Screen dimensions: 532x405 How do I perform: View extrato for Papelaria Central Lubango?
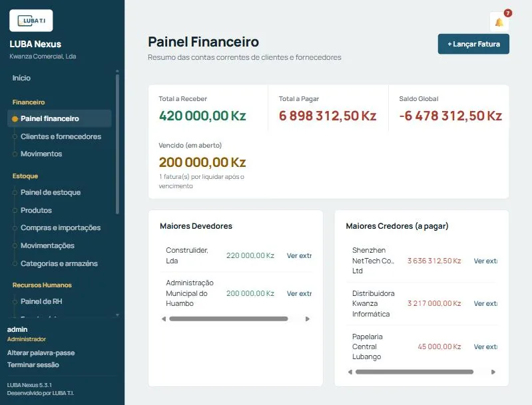click(x=485, y=346)
